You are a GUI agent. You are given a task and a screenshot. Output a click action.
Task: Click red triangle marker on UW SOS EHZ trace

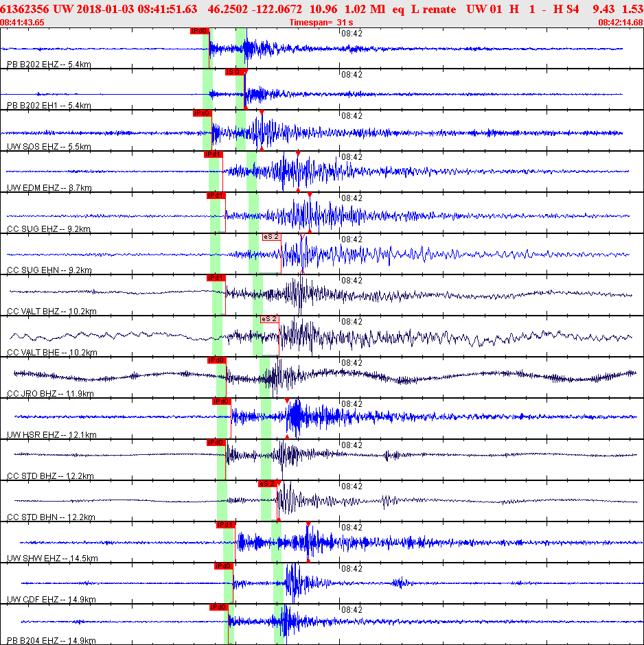click(x=262, y=113)
